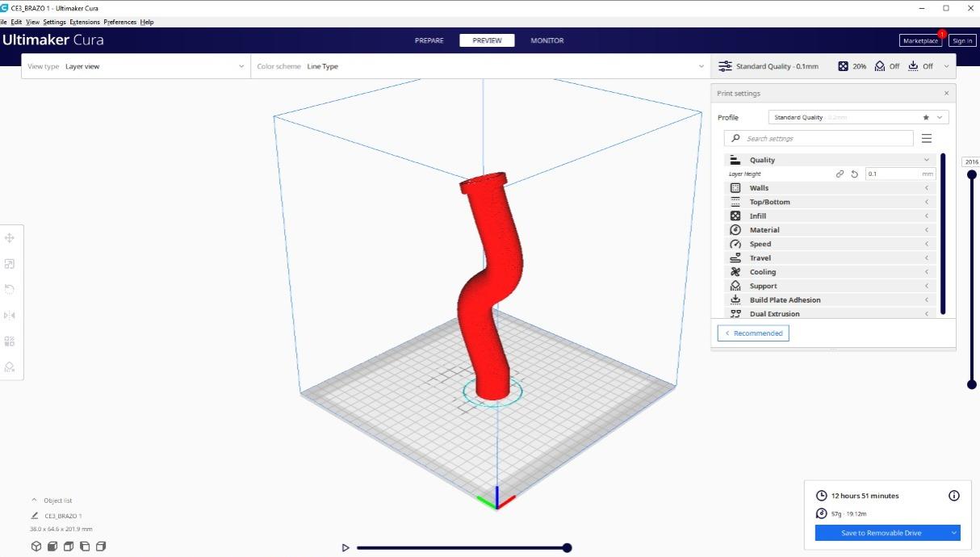Screen dimensions: 980x557
Task: Expand the Cooling settings section
Action: coord(831,272)
